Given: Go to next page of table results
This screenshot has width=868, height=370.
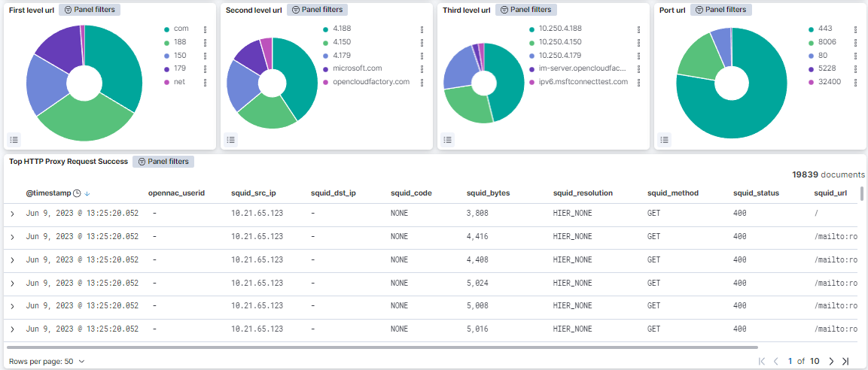Looking at the screenshot, I should click(831, 361).
